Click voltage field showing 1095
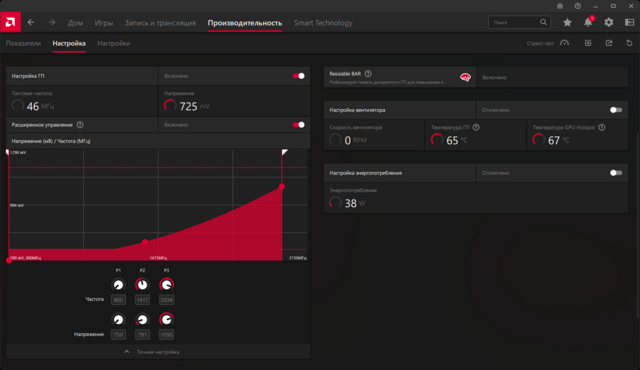This screenshot has width=640, height=370. pyautogui.click(x=166, y=335)
